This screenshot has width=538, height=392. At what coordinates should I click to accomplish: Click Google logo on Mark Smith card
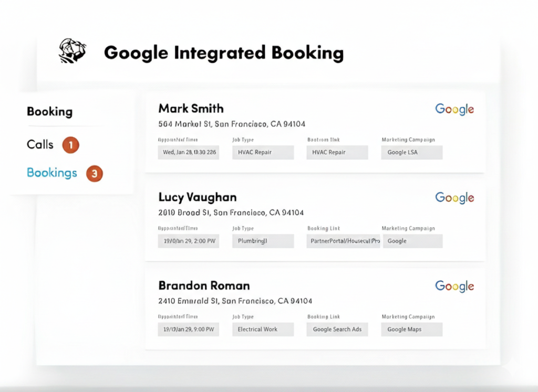coord(454,109)
